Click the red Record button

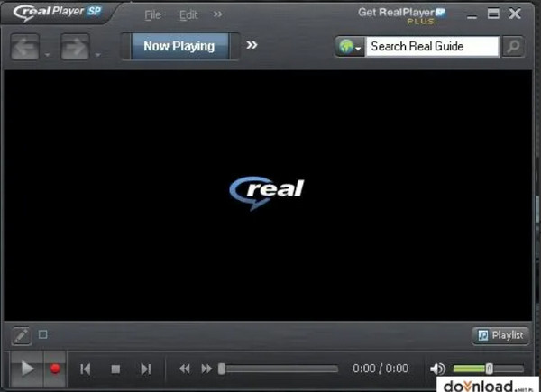pyautogui.click(x=54, y=369)
